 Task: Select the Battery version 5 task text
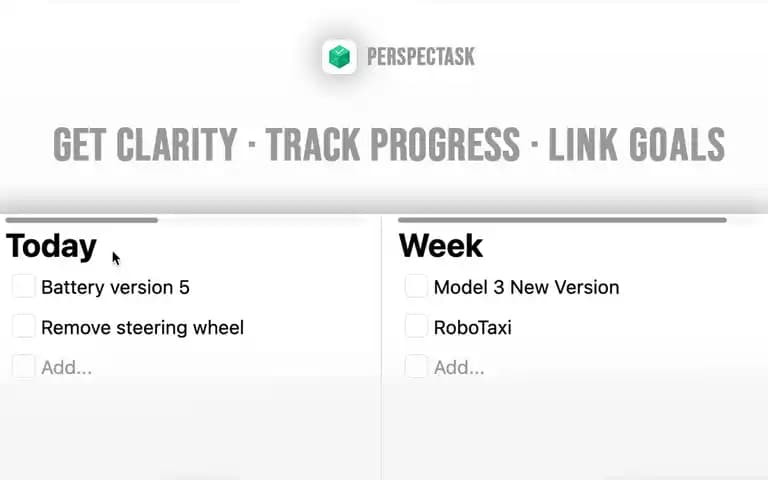pos(115,288)
